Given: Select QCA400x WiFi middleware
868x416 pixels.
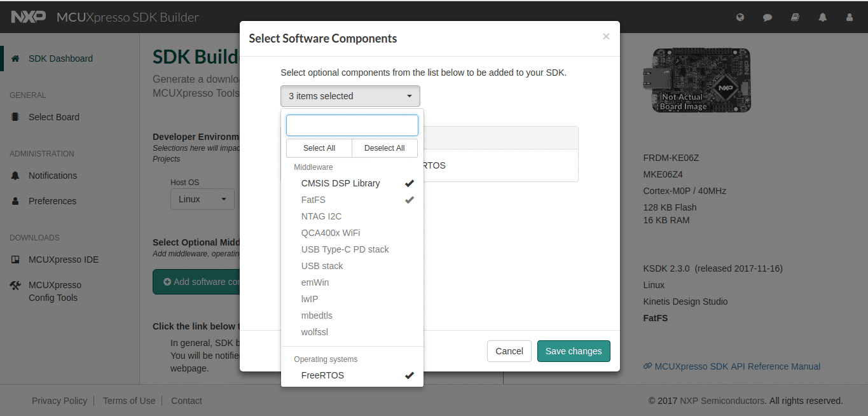Looking at the screenshot, I should click(x=352, y=233).
